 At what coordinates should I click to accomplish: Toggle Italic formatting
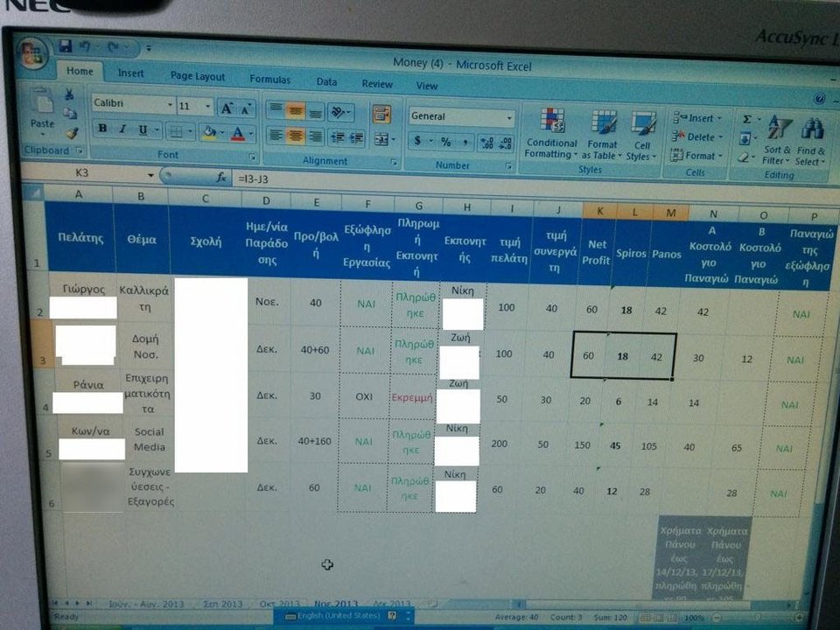[122, 129]
